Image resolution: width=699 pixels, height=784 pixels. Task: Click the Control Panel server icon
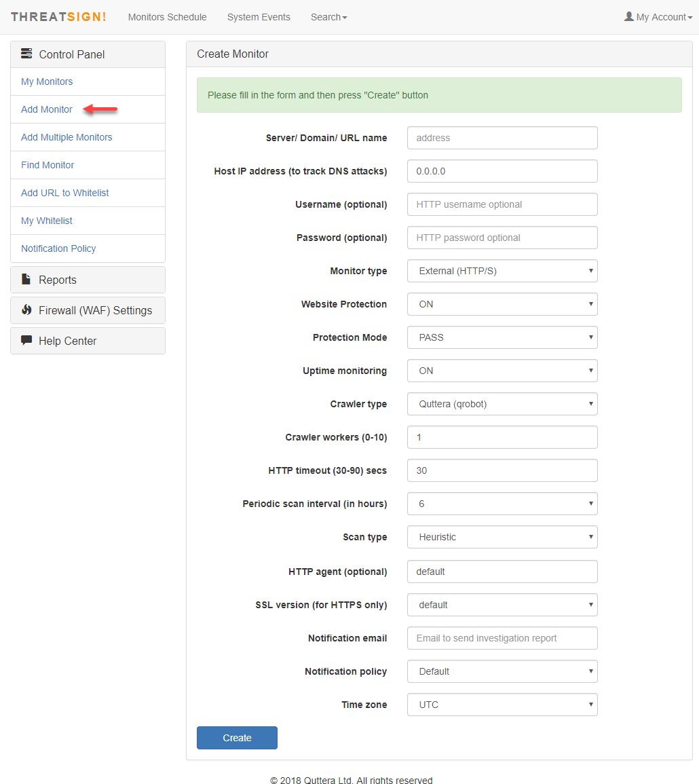coord(26,54)
